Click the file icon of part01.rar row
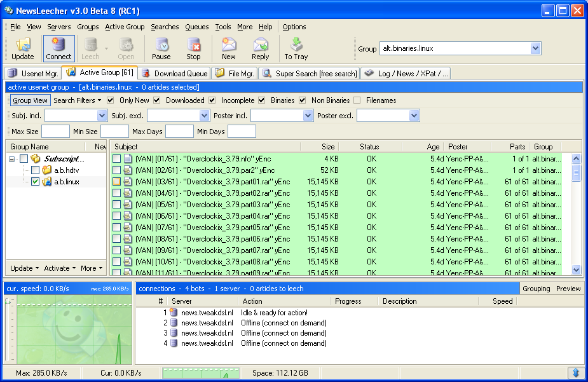588x382 pixels. coord(128,182)
